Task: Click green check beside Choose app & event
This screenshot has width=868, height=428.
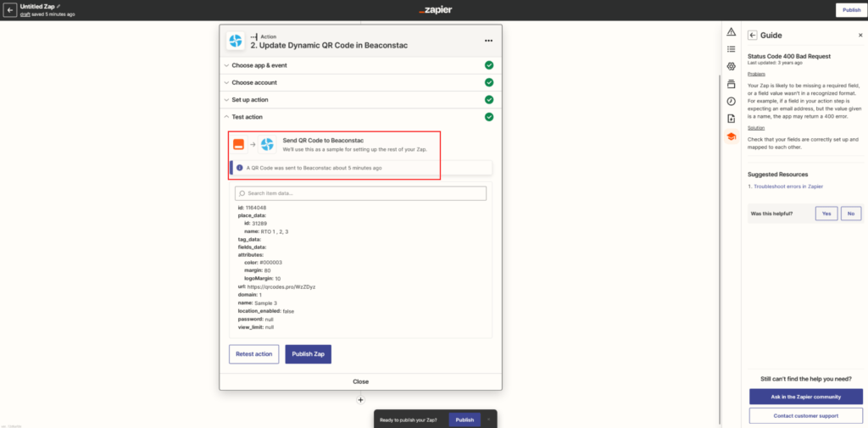Action: click(489, 65)
